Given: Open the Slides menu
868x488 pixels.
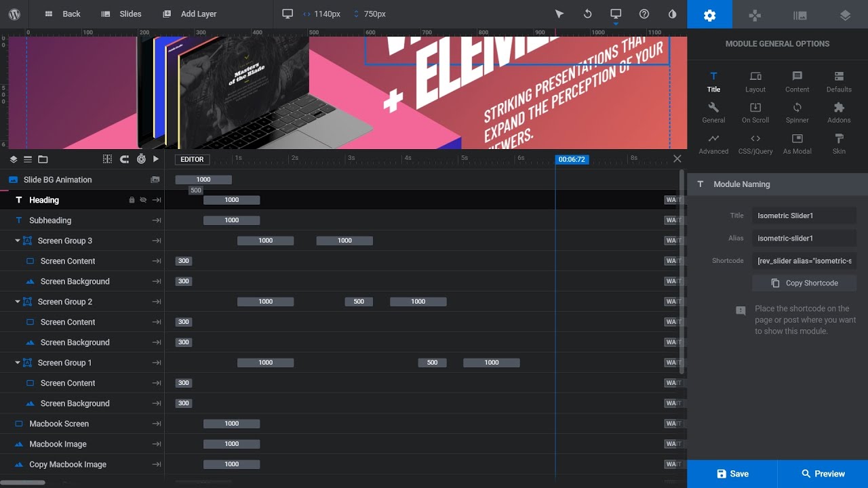Looking at the screenshot, I should [x=121, y=14].
